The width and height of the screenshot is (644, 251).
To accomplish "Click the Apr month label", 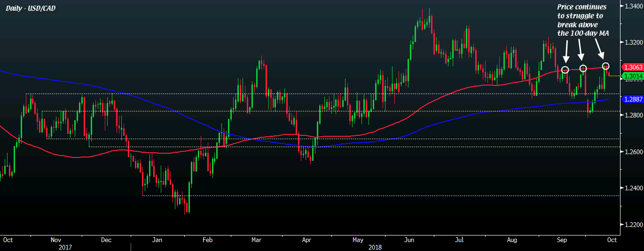I will coord(306,240).
